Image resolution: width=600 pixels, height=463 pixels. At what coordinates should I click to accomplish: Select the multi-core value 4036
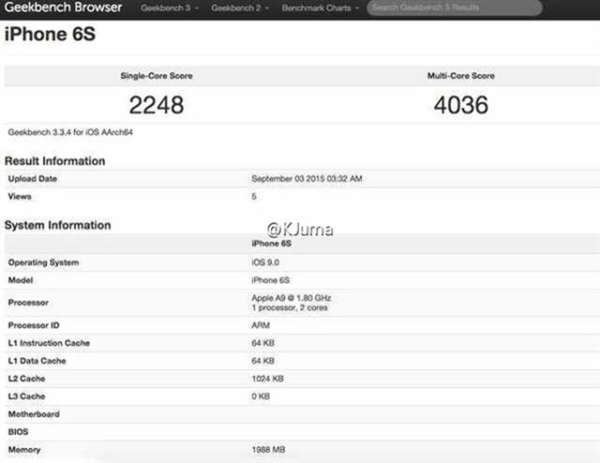point(461,105)
